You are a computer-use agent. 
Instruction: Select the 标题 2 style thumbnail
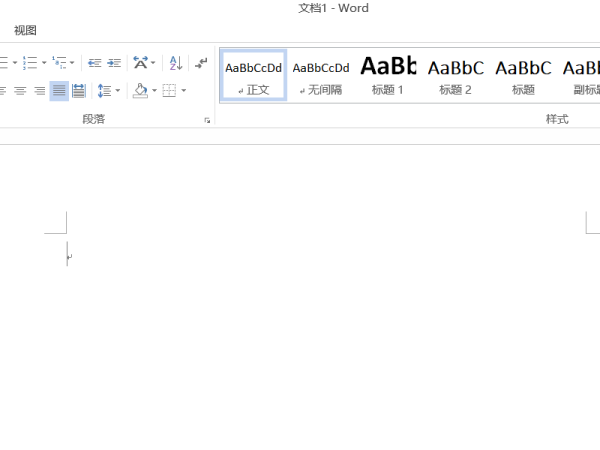456,75
